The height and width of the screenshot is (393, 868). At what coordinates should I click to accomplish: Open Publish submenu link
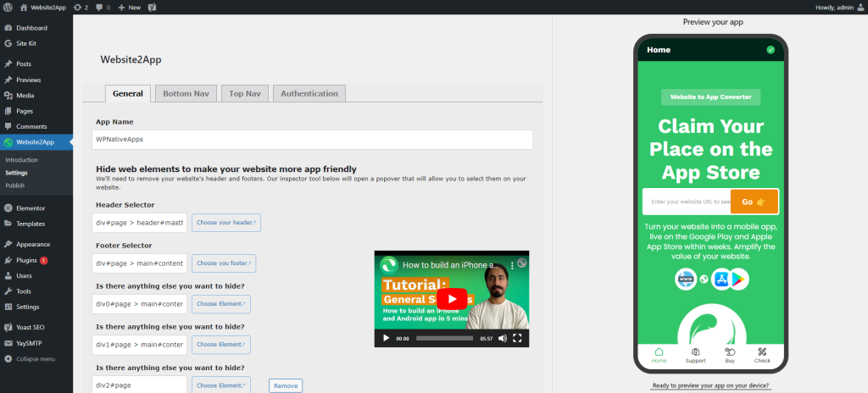(15, 185)
